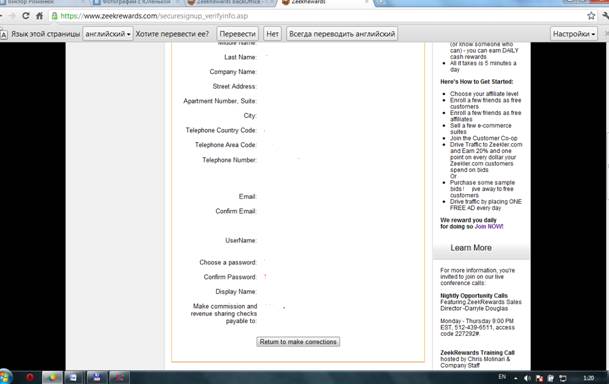Switch to the Фотографии browser tab
The height and width of the screenshot is (384, 609).
[134, 2]
